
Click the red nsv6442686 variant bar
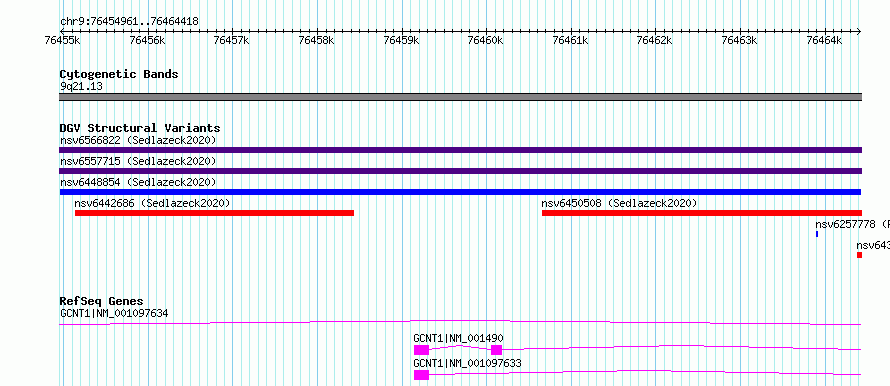[215, 213]
